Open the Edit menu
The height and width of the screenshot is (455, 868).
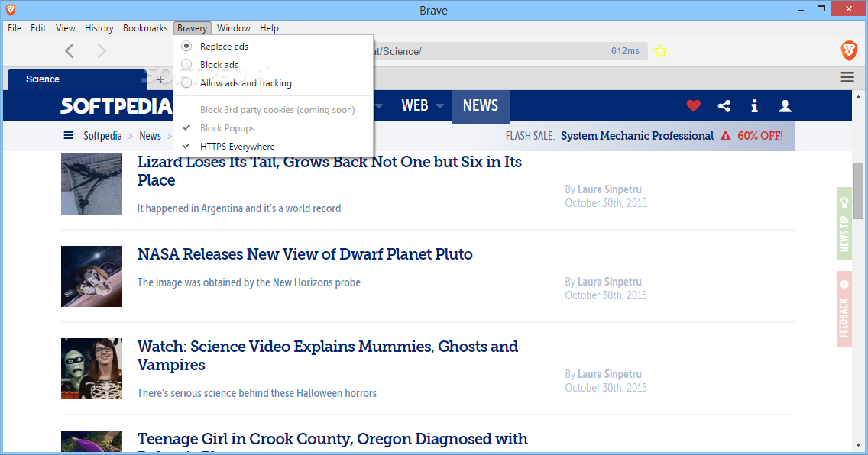click(38, 28)
